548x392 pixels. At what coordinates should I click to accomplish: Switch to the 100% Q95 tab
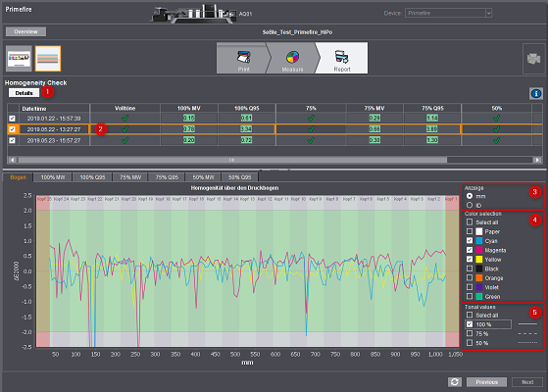pyautogui.click(x=92, y=177)
